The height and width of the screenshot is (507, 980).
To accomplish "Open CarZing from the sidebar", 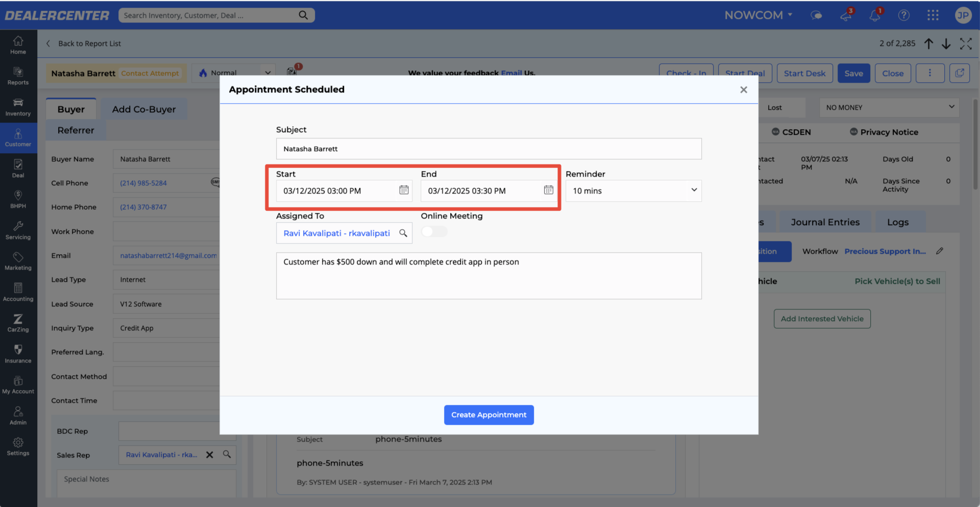I will coord(18,323).
